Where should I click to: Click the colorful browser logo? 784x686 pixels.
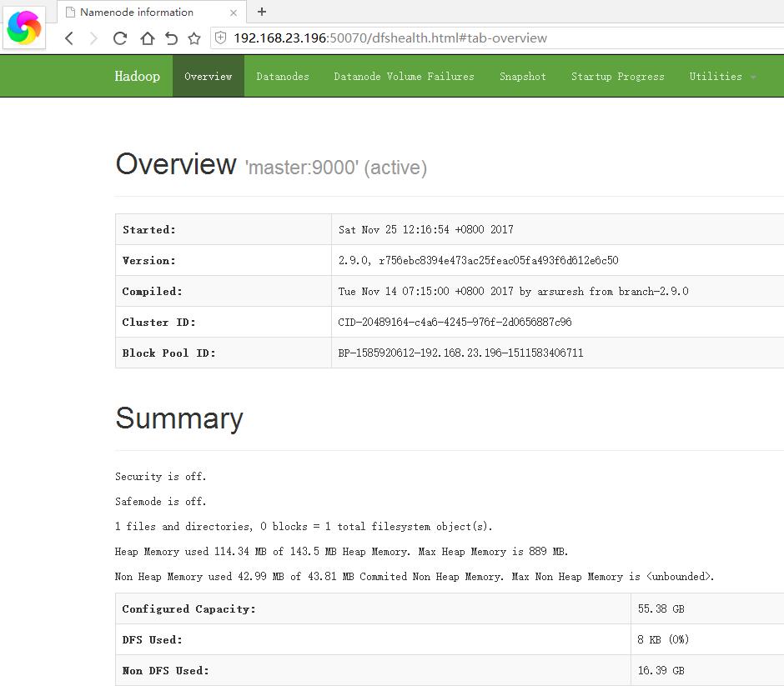(24, 28)
